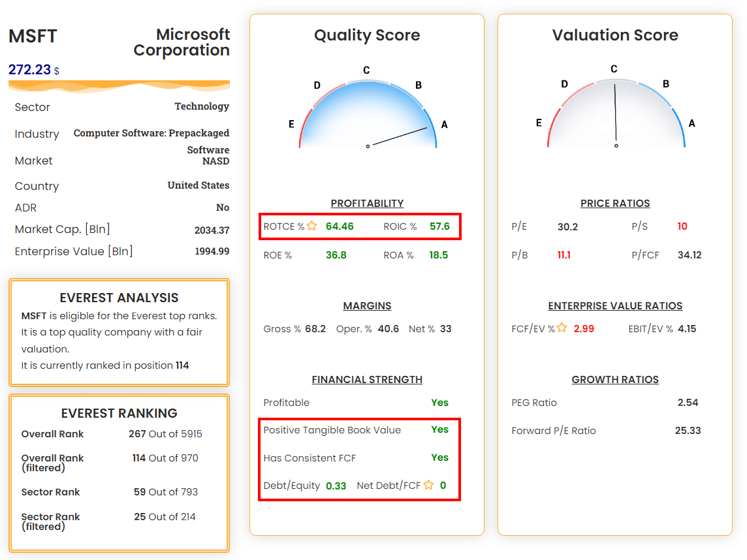Click the Valuation Score title

click(615, 35)
